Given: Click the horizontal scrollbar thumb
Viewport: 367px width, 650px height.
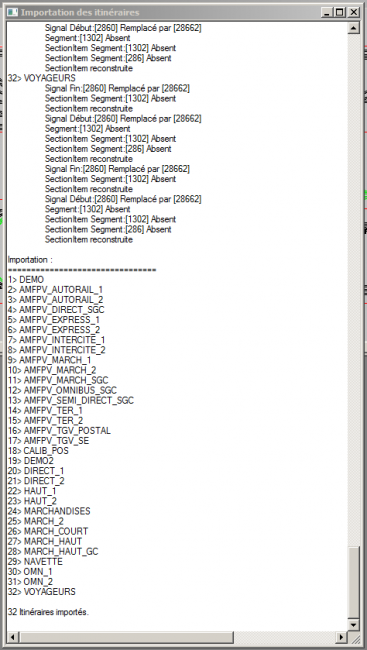Looking at the screenshot, I should [126, 636].
